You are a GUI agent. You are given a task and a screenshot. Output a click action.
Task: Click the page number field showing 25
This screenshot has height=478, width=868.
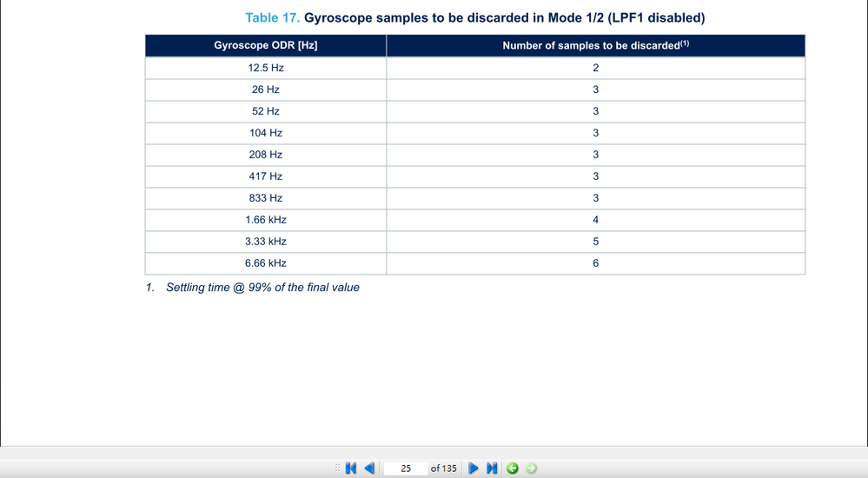point(406,468)
